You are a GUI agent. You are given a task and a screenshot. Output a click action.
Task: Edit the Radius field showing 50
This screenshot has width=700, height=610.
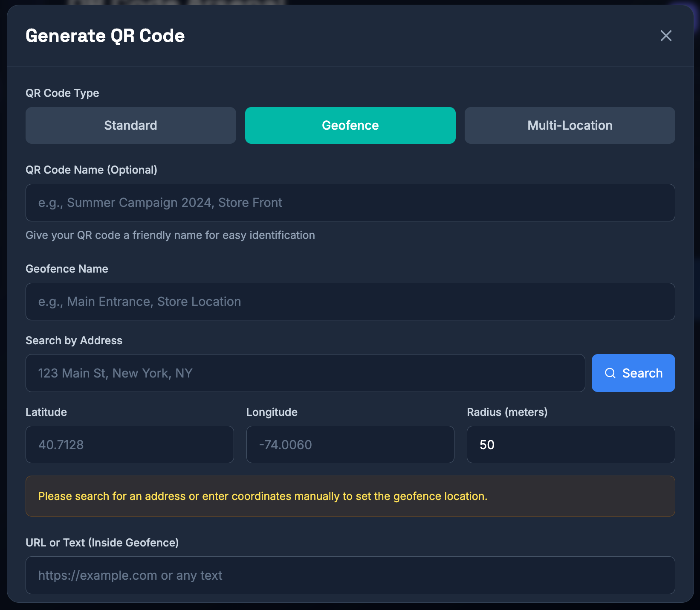coord(570,444)
